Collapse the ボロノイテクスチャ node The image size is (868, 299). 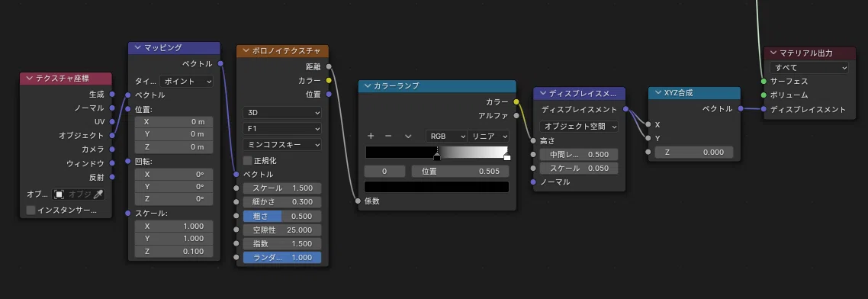click(x=246, y=51)
